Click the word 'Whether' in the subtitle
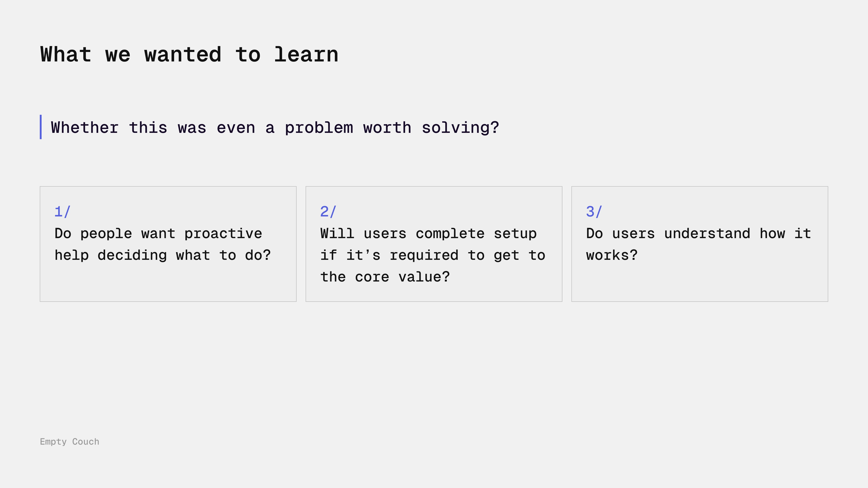Screen dimensions: 868x488 point(85,128)
